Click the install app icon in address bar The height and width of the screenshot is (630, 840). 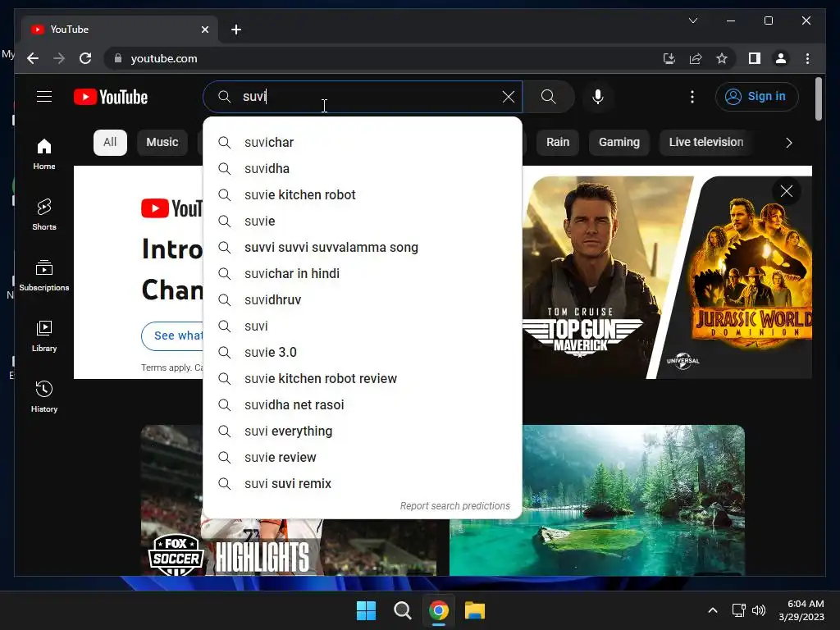669,58
